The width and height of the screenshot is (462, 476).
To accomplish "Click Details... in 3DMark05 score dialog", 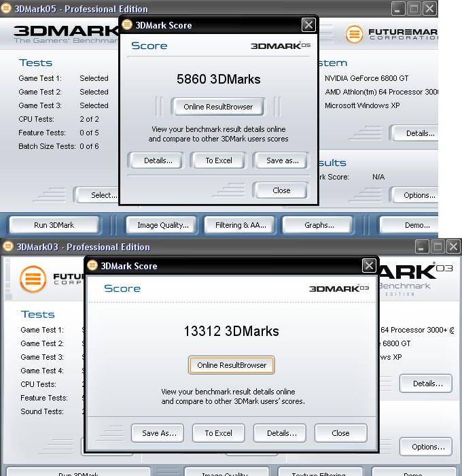I will coord(156,160).
